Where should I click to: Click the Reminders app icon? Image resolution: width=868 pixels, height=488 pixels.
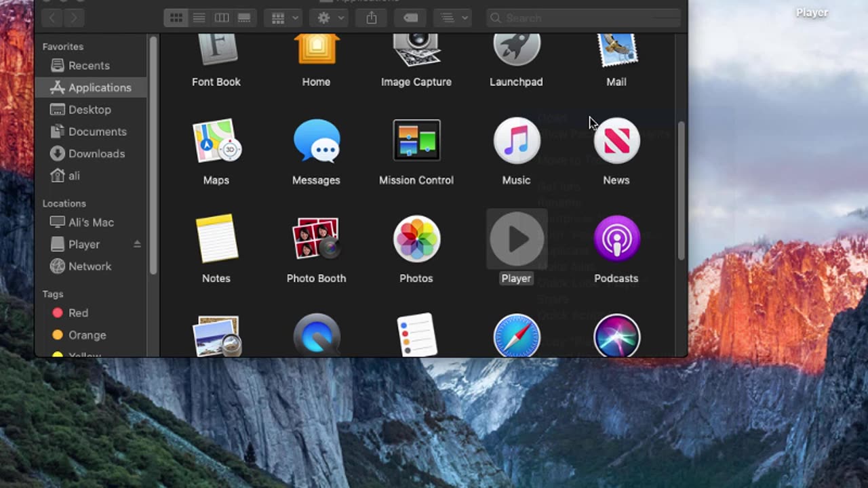(x=416, y=335)
